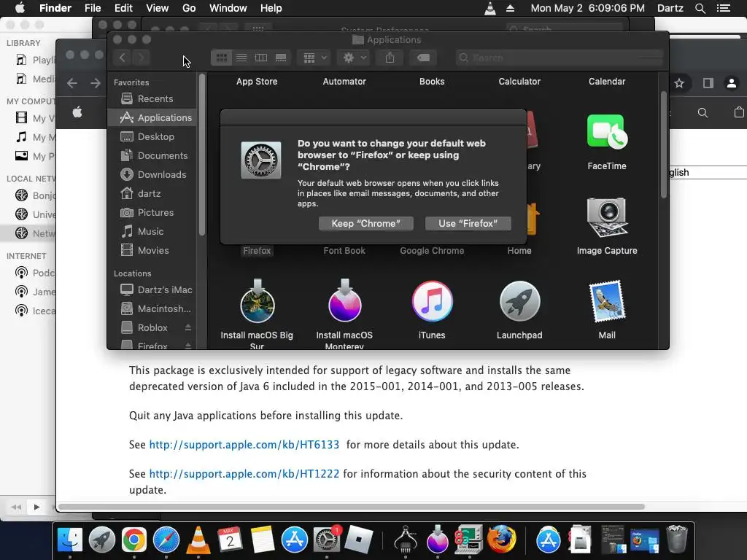Open Movies in Finder sidebar
The height and width of the screenshot is (560, 747).
153,251
